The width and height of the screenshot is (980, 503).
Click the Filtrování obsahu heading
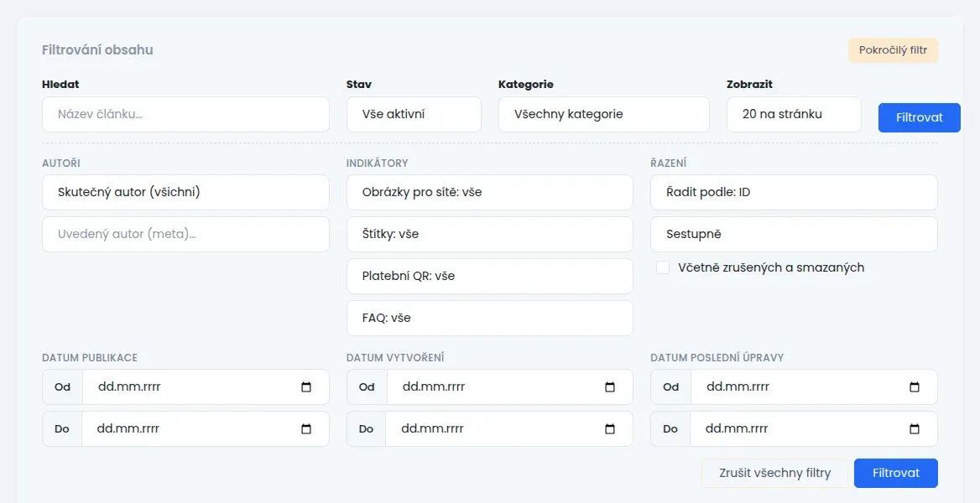pos(97,50)
